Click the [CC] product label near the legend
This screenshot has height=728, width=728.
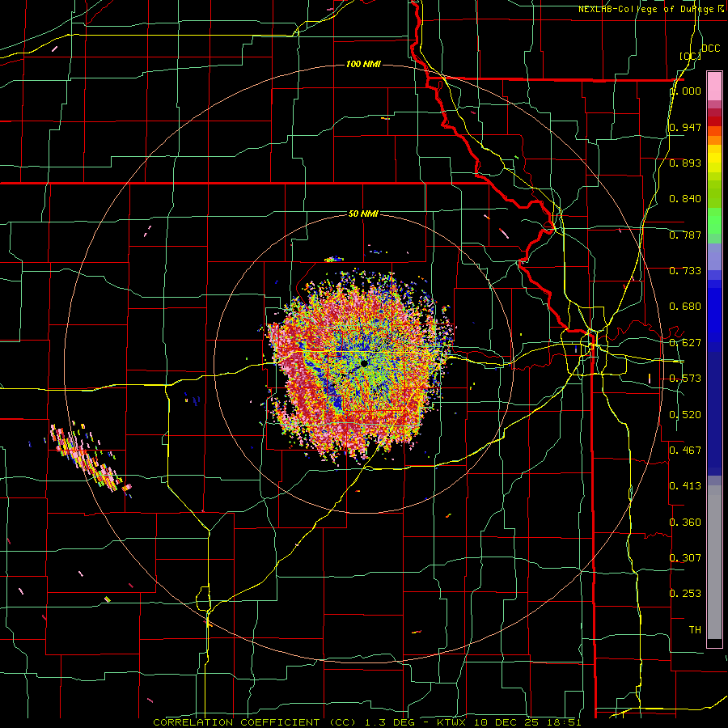click(x=690, y=56)
